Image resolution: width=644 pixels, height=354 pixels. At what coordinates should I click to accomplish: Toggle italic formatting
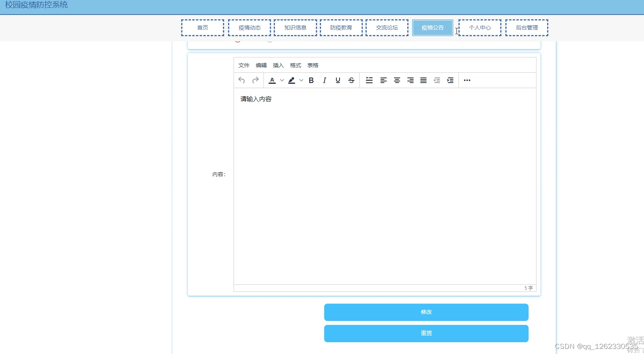pos(325,80)
